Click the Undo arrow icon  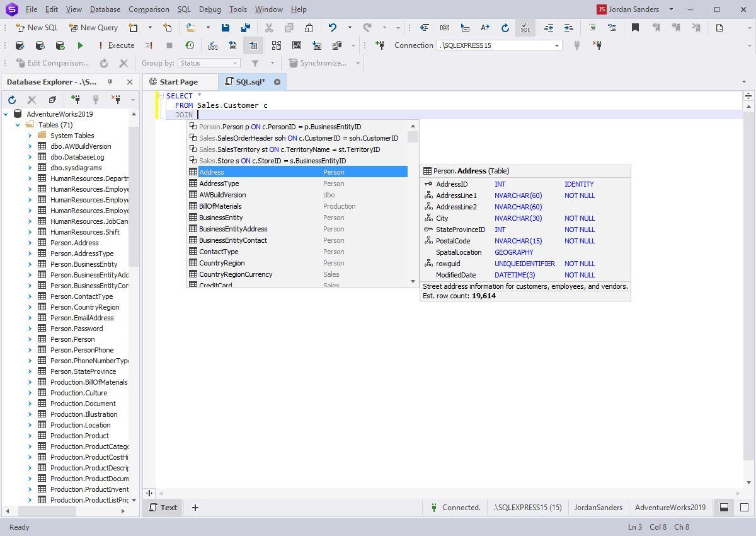[x=332, y=28]
